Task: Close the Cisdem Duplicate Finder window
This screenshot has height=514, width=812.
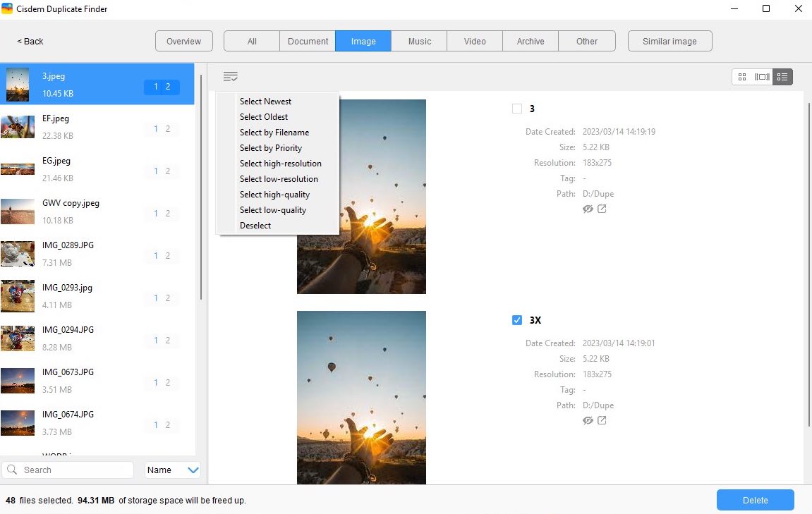Action: [x=798, y=8]
